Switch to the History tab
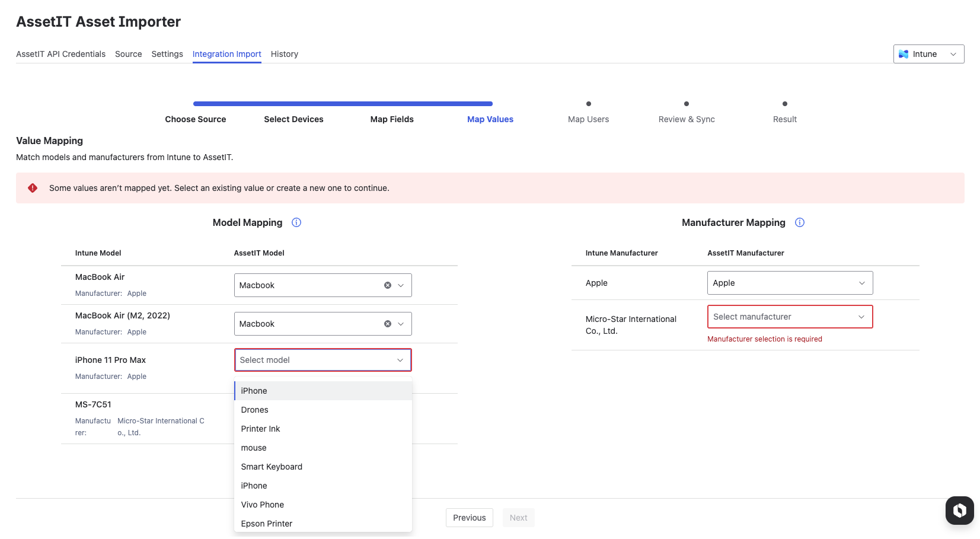980x539 pixels. [x=284, y=54]
